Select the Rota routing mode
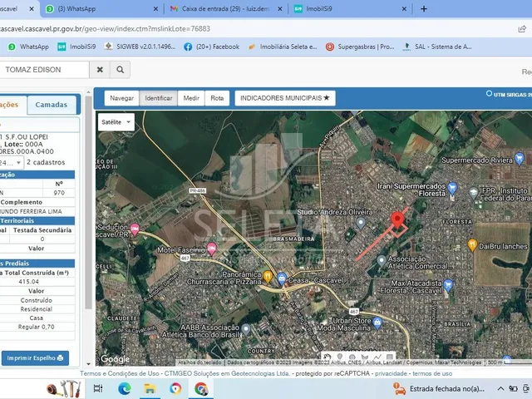 pyautogui.click(x=217, y=98)
